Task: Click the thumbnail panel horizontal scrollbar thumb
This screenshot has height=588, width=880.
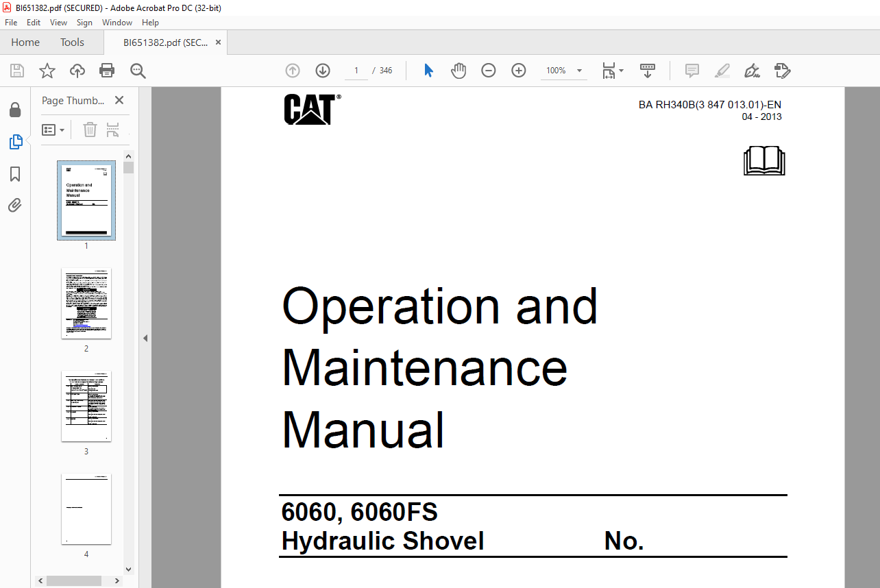Action: (74, 580)
